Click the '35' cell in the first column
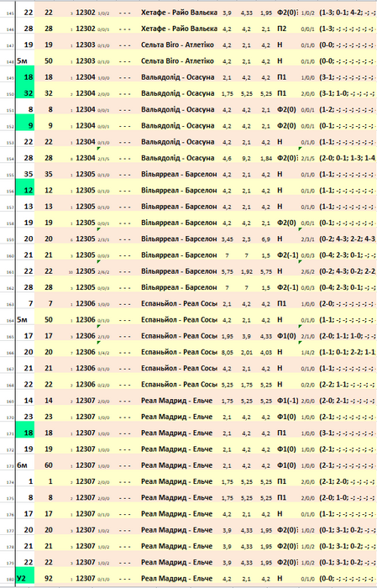 (x=29, y=174)
